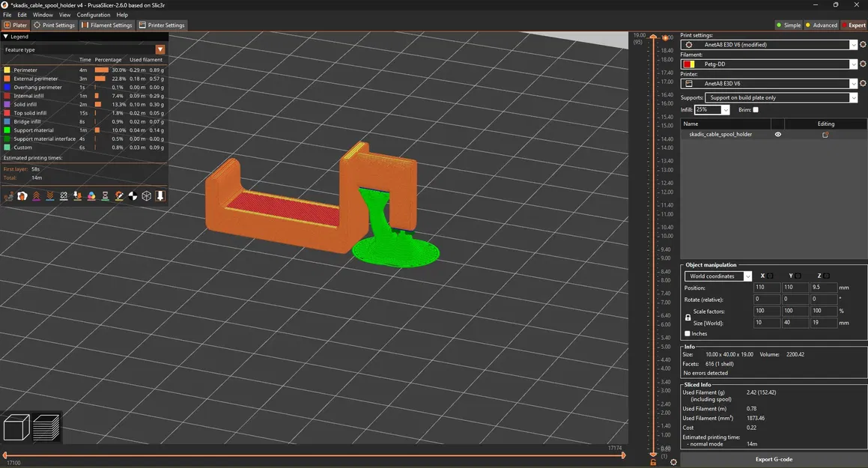
Task: Toggle Color changes visibility (colored circles icon)
Action: coord(91,196)
